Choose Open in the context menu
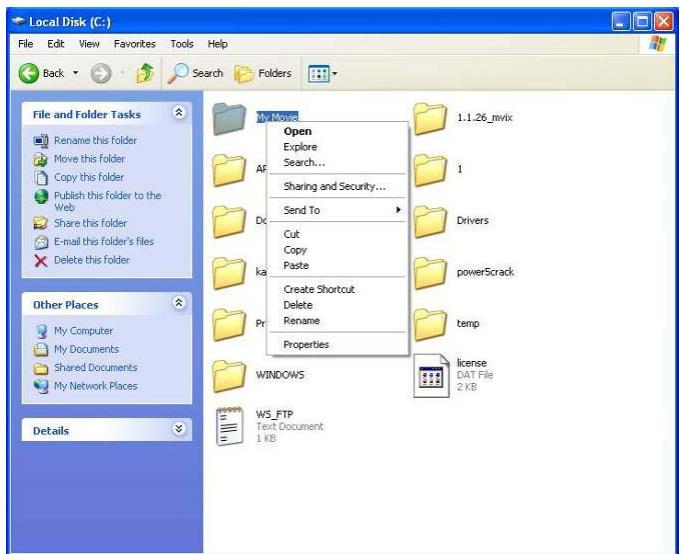 click(338, 131)
